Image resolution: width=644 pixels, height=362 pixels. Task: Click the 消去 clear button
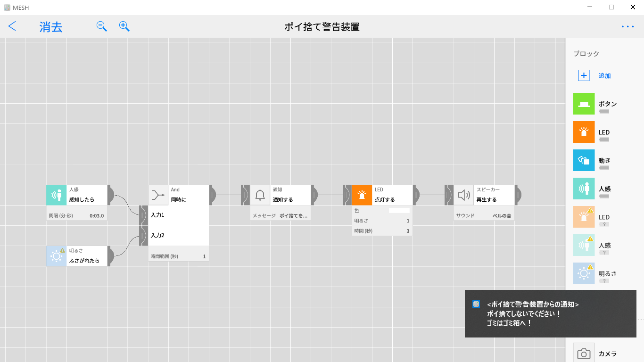[51, 27]
